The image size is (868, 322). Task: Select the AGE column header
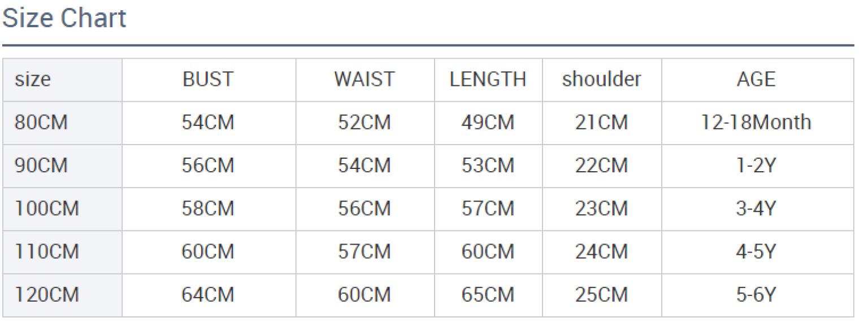(756, 80)
